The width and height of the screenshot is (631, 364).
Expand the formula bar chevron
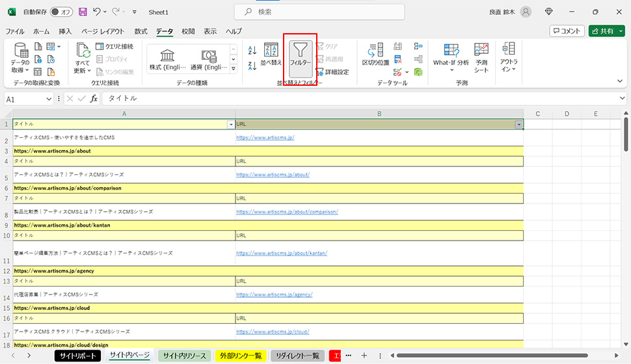[x=622, y=98]
